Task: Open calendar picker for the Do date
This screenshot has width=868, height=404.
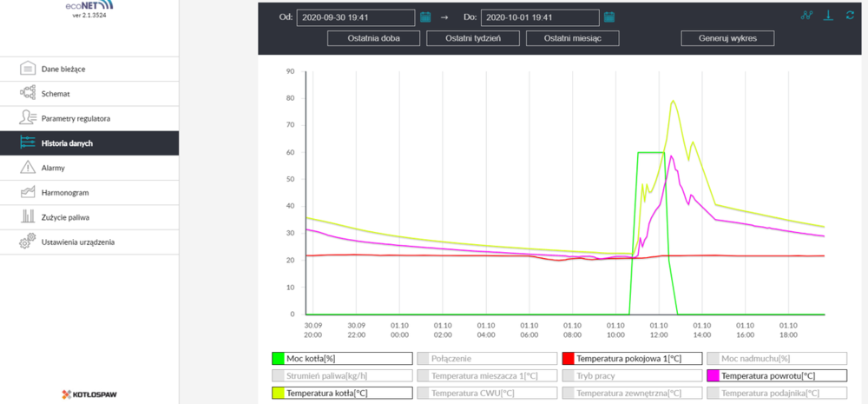Action: coord(609,17)
